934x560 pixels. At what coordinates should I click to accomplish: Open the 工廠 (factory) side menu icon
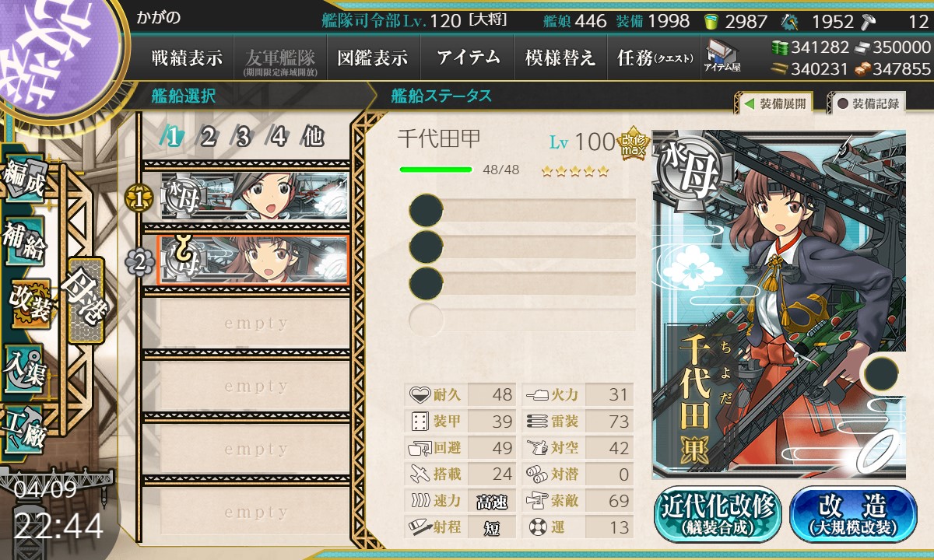[25, 429]
